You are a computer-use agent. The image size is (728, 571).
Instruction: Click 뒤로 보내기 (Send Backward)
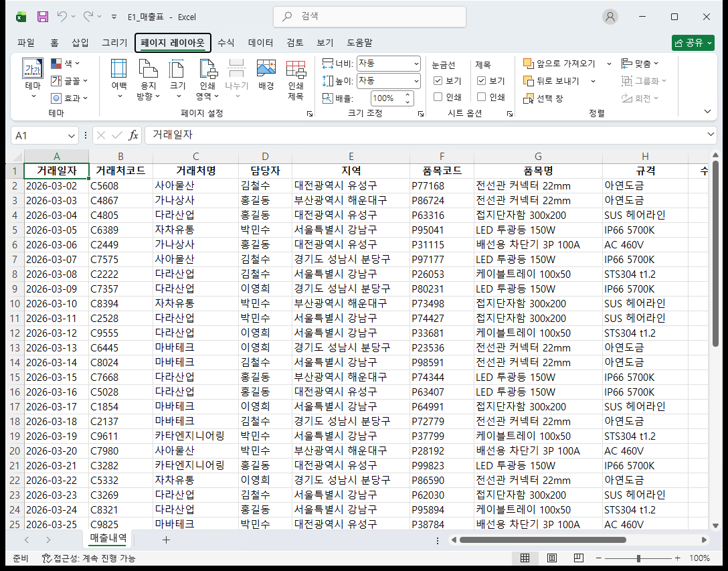click(551, 81)
